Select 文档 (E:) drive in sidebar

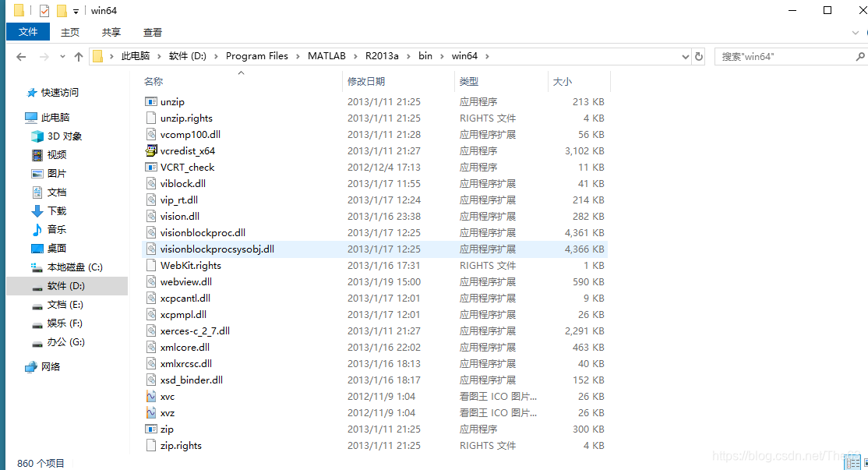click(x=65, y=305)
